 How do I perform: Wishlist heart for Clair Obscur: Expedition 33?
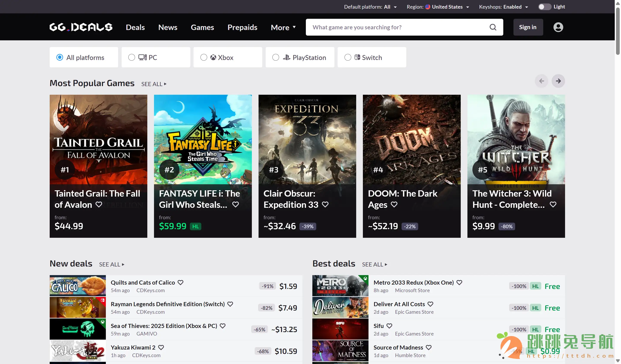[325, 205]
